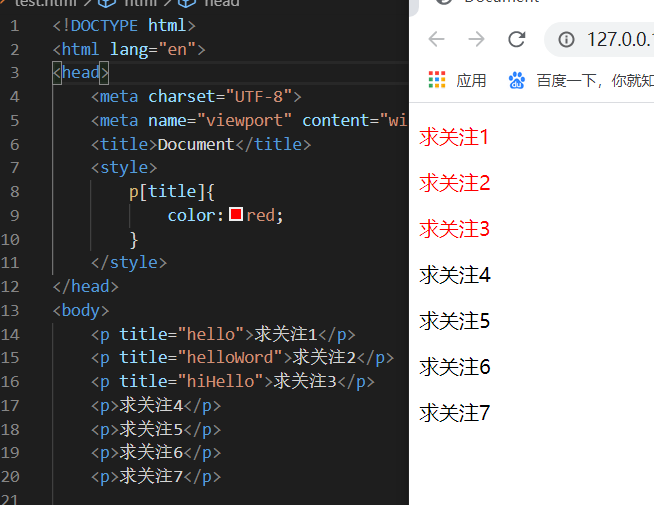The height and width of the screenshot is (505, 654).
Task: Click the title="hiHello" paragraph line
Action: (x=233, y=382)
